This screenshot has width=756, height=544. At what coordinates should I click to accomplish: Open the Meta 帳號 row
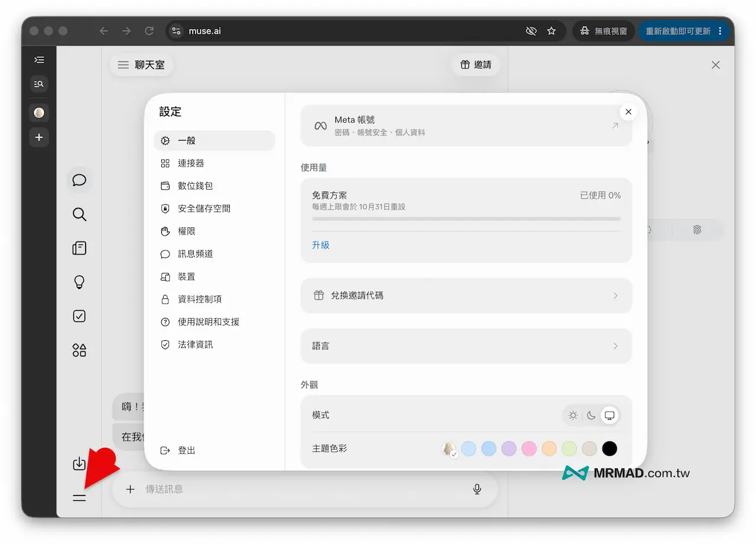pos(466,125)
